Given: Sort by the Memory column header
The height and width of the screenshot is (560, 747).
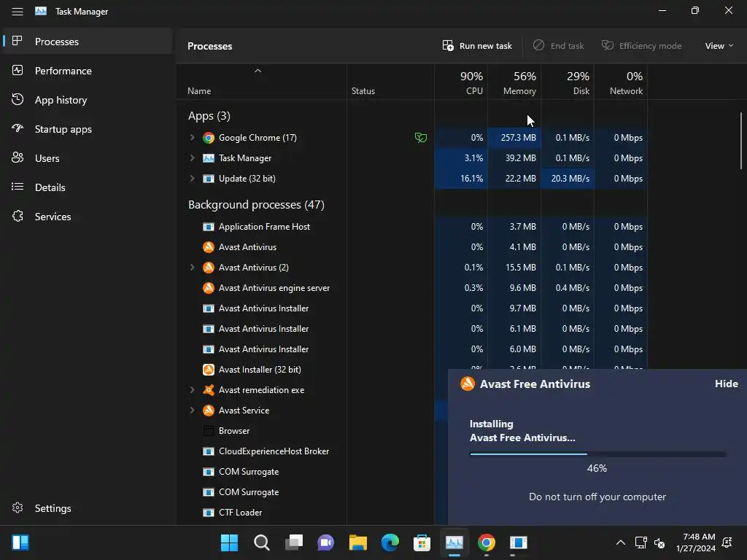Looking at the screenshot, I should (514, 82).
